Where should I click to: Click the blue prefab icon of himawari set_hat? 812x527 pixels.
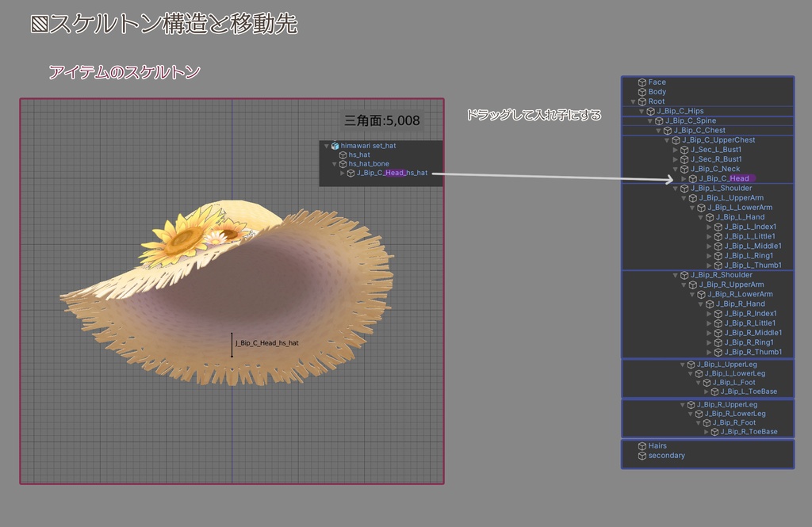click(x=335, y=146)
